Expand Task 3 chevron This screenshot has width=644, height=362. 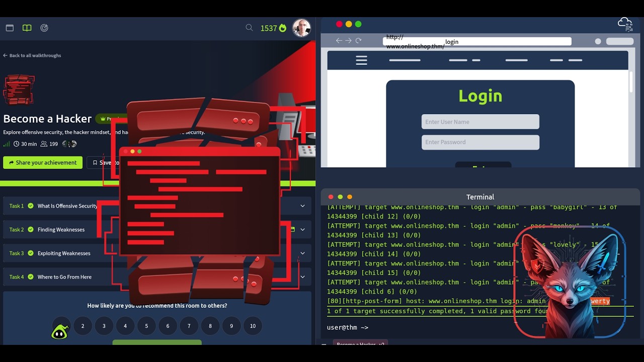coord(302,253)
